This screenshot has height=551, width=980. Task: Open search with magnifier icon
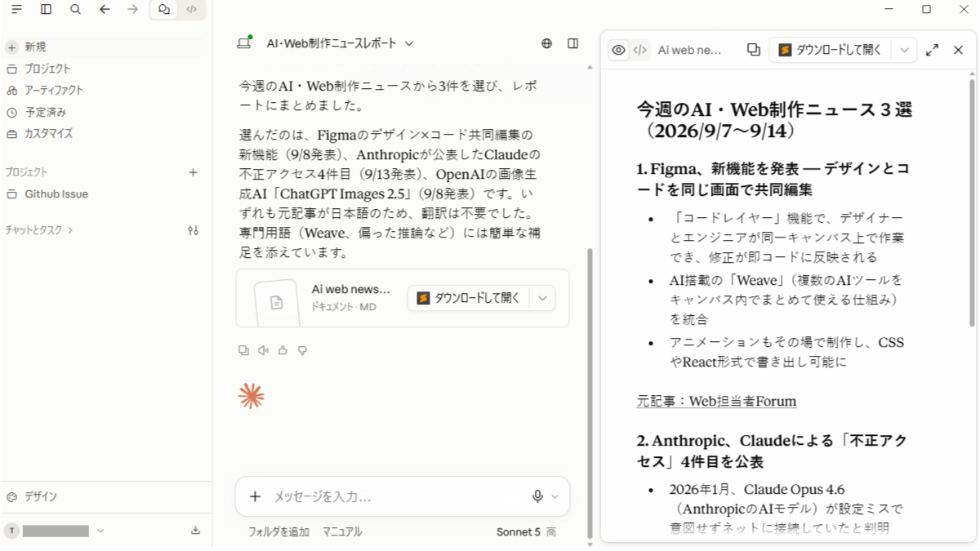pyautogui.click(x=75, y=9)
